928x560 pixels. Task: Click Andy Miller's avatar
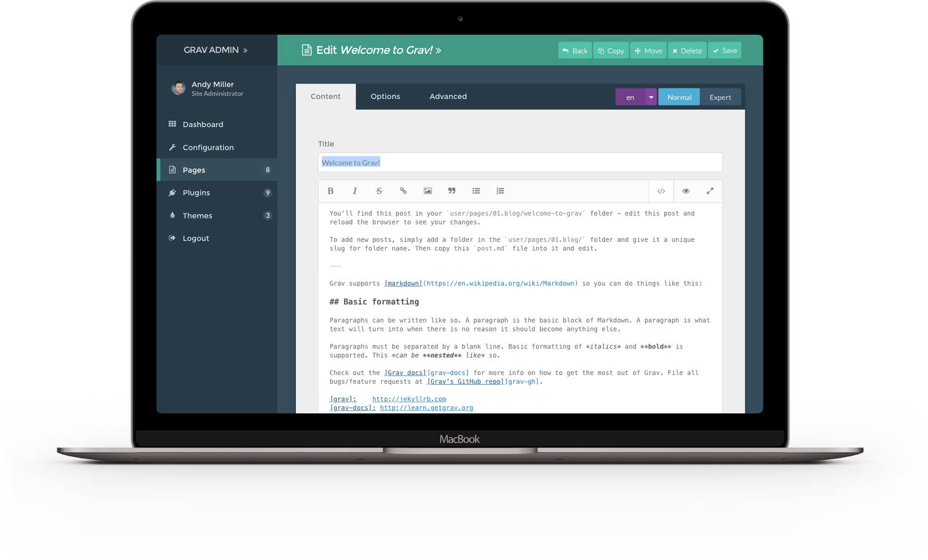[178, 88]
